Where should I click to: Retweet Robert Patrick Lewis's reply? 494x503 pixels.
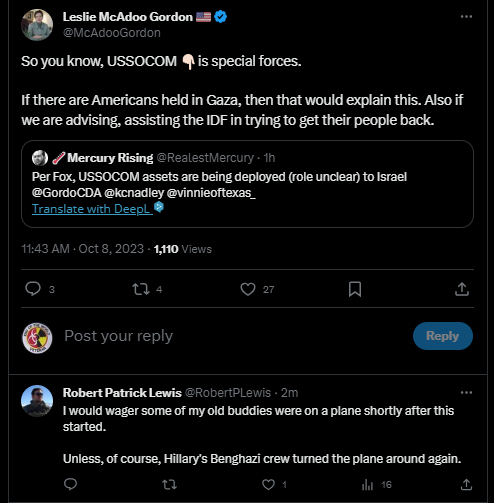tap(169, 484)
